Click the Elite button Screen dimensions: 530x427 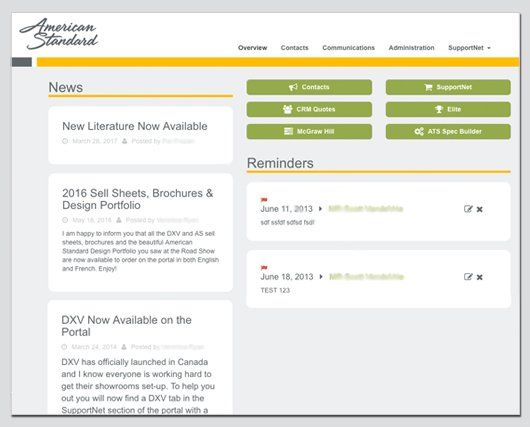[448, 109]
